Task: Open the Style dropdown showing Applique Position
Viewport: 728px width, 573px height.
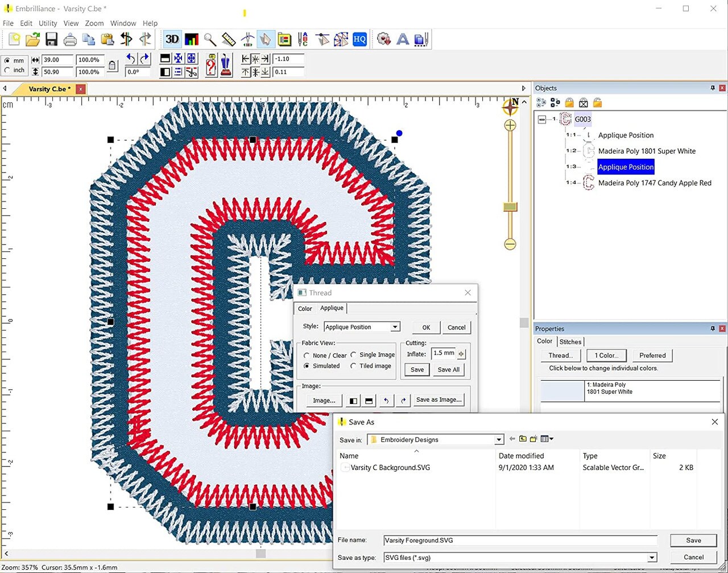Action: tap(395, 327)
